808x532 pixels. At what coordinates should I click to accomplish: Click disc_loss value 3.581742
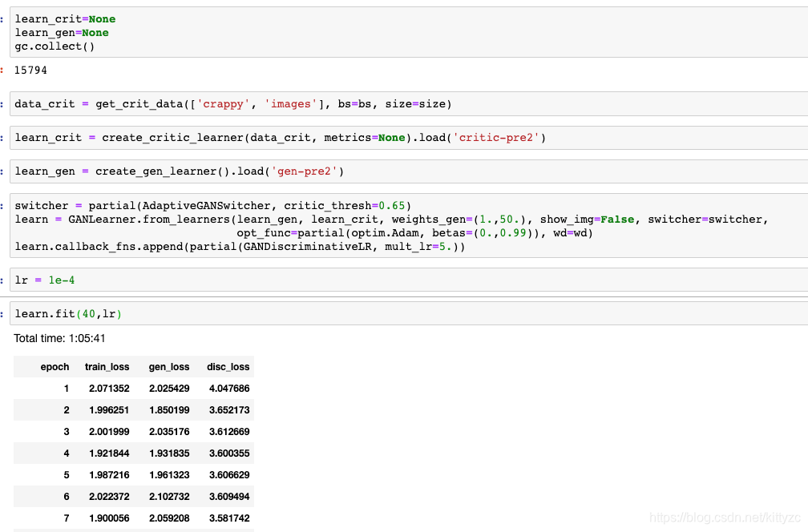229,518
